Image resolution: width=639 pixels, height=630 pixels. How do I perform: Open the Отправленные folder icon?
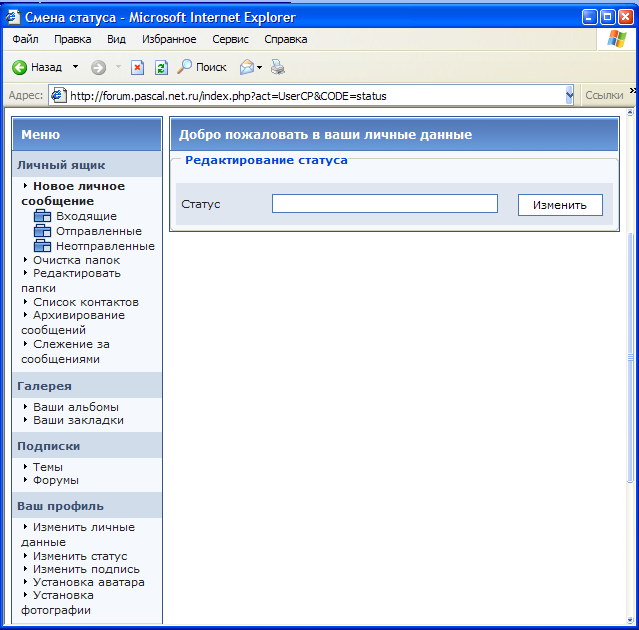(42, 231)
